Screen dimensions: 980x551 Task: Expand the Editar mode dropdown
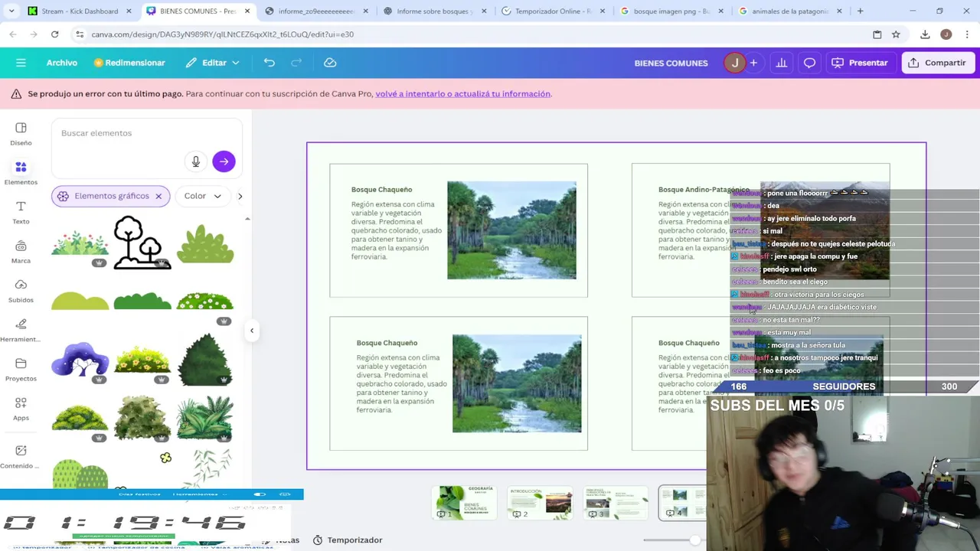point(213,63)
